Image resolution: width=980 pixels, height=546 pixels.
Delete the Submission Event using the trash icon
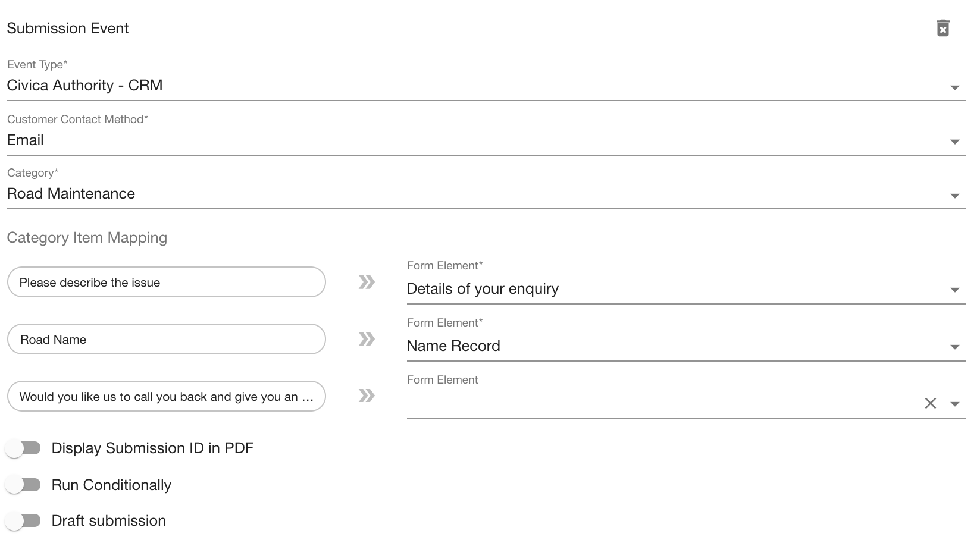[x=944, y=28]
